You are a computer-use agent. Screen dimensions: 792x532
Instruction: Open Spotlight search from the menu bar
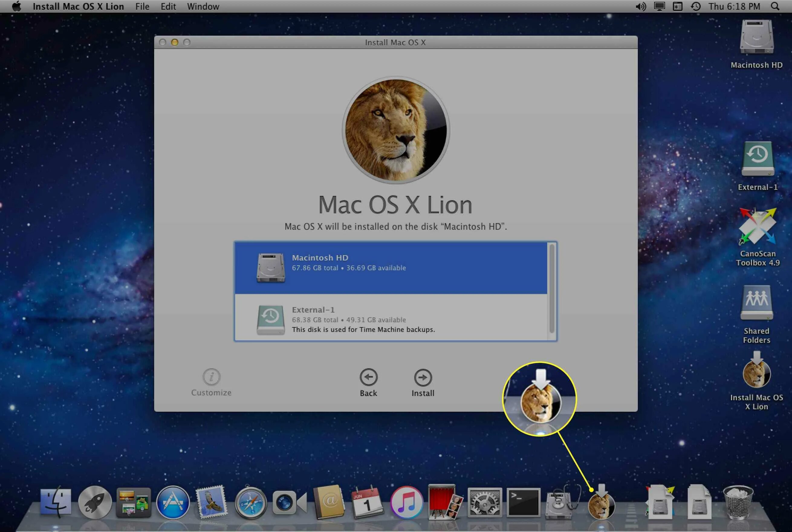click(x=775, y=6)
